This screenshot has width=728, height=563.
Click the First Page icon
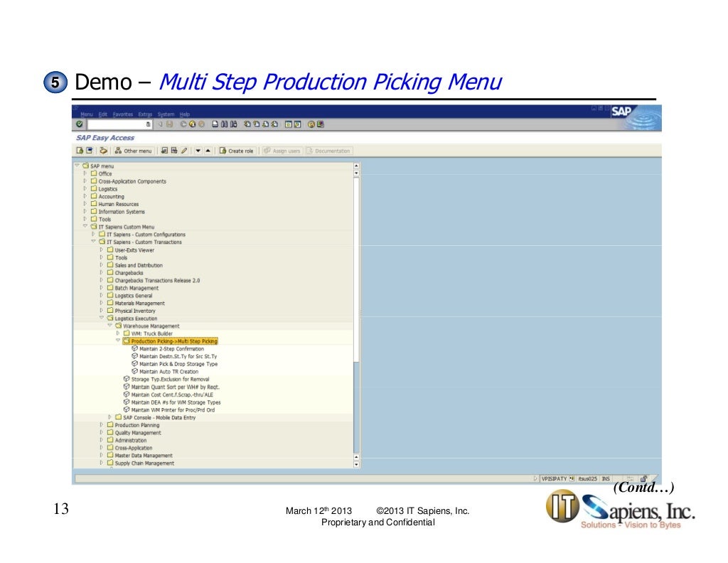click(247, 124)
